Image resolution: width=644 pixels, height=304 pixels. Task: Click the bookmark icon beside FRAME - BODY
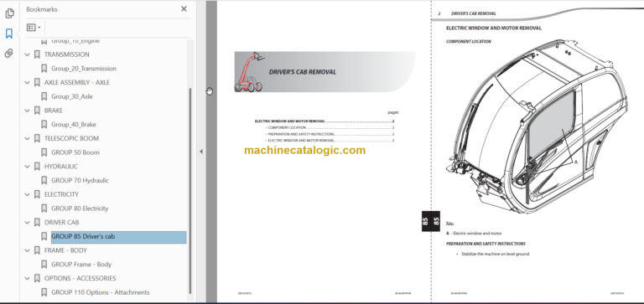(x=37, y=250)
